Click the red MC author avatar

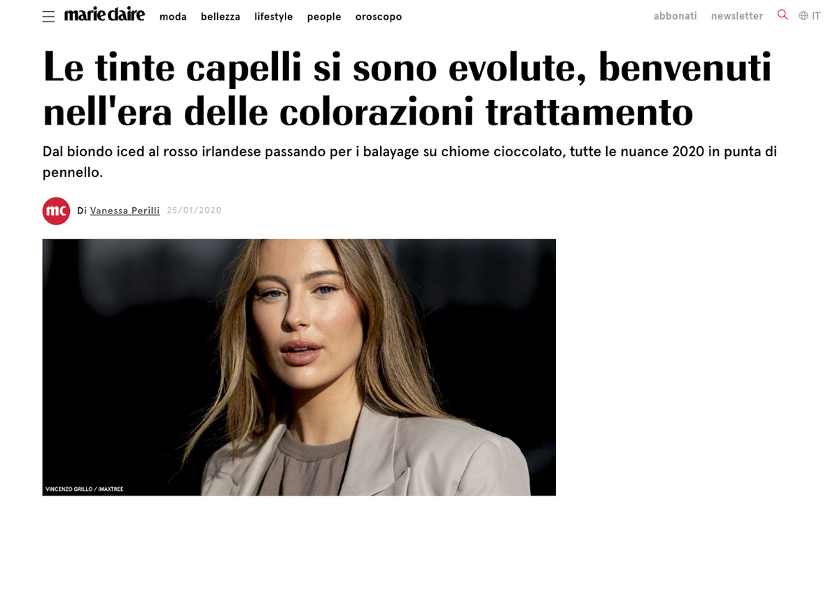(x=56, y=211)
